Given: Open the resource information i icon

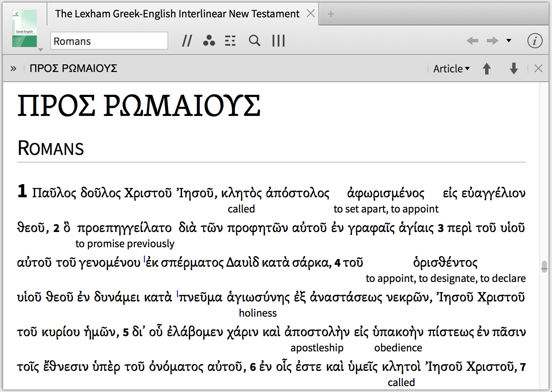Looking at the screenshot, I should click(535, 41).
